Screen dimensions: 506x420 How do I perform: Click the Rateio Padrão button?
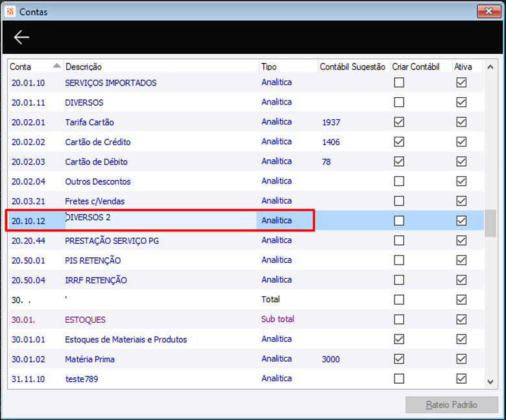(452, 404)
